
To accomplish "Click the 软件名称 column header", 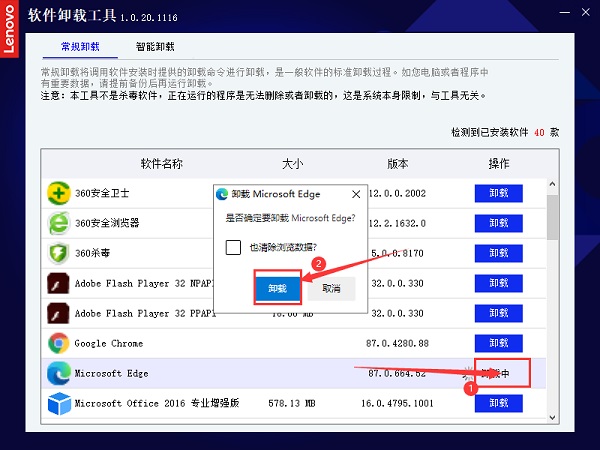I will [x=162, y=164].
